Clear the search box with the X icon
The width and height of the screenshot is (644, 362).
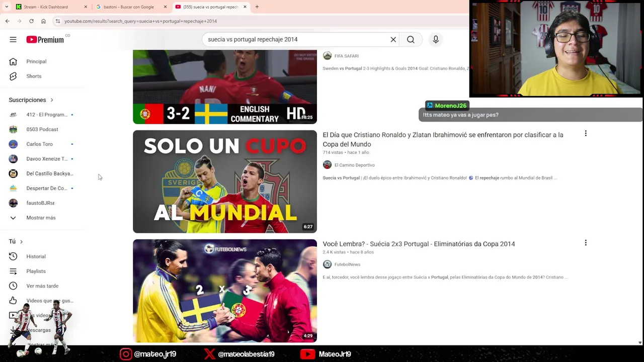point(393,39)
